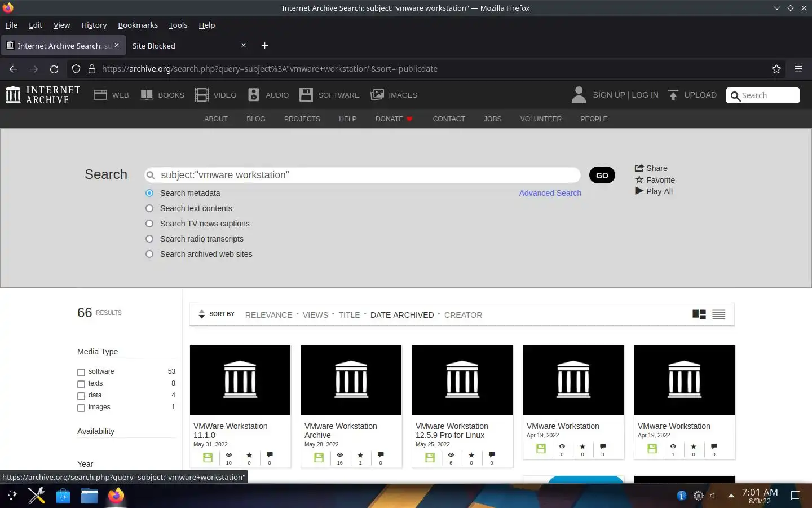Open system settings gear in tray
The image size is (812, 508).
point(699,496)
